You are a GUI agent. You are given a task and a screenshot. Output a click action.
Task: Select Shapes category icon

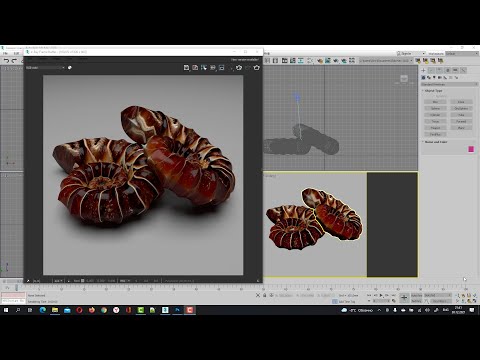429,77
